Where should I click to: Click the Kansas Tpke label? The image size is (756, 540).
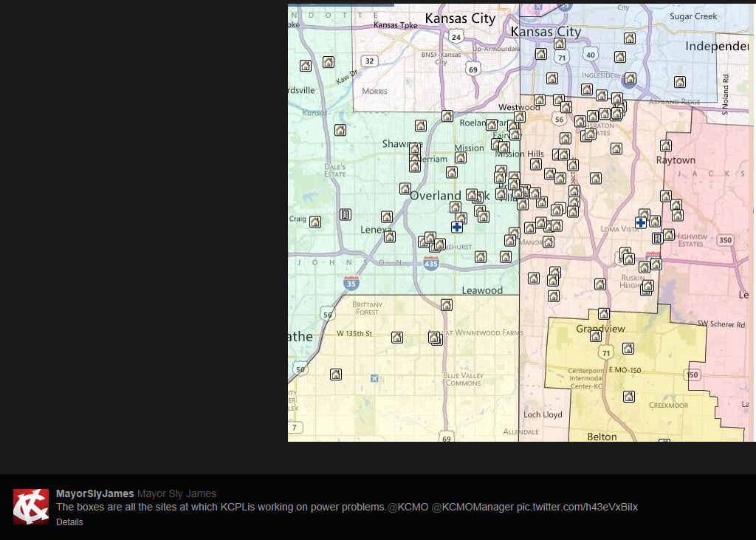396,25
